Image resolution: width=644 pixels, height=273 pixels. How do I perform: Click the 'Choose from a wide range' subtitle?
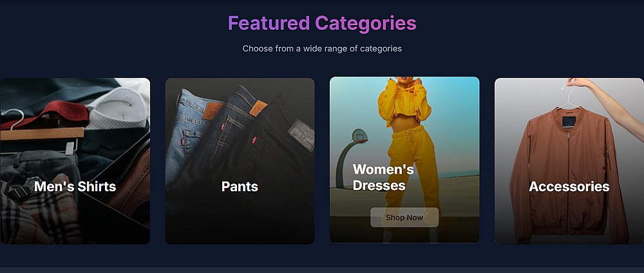coord(322,48)
